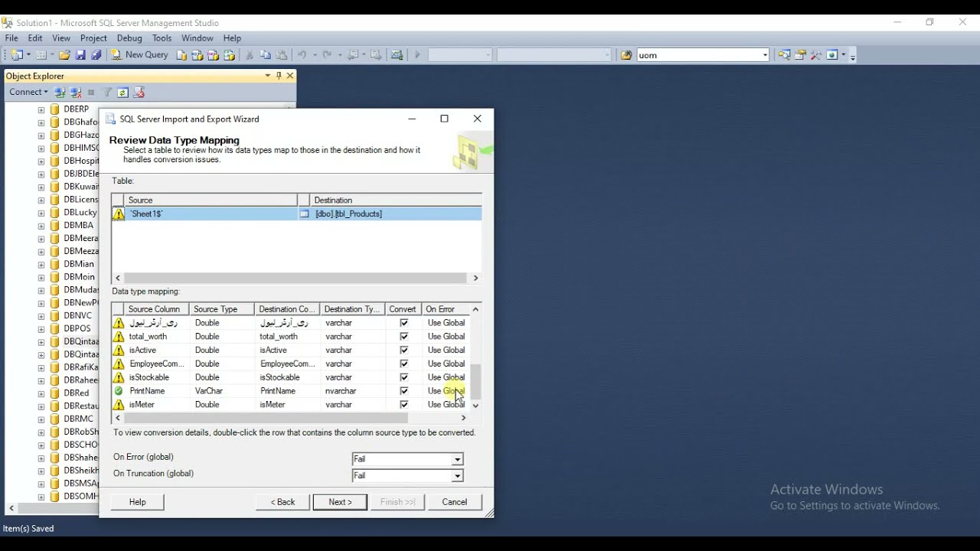Cancel the Import and Export Wizard
980x551 pixels.
[454, 502]
